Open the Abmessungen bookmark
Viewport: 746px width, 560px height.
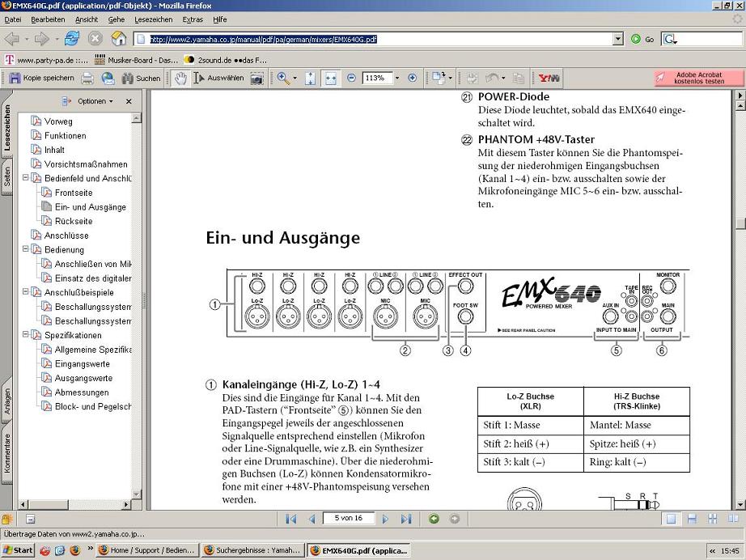(82, 392)
